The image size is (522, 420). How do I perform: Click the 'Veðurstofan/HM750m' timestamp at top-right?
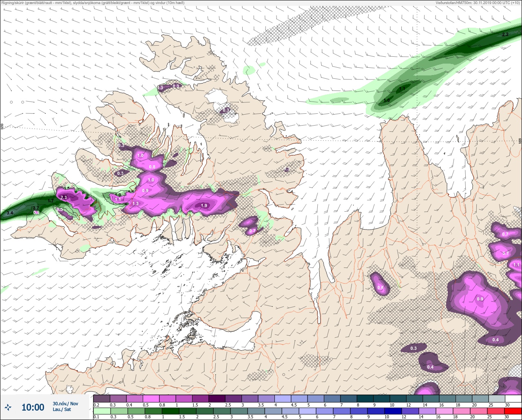[453, 3]
